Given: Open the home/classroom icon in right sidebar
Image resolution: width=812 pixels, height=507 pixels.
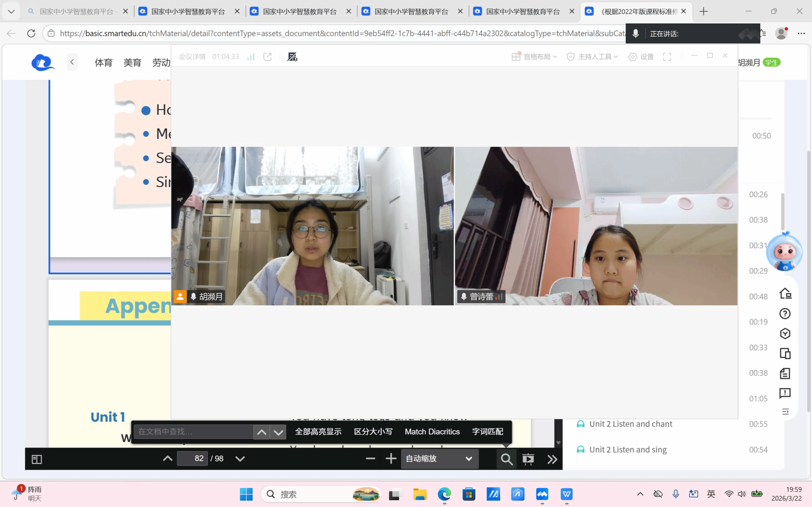Looking at the screenshot, I should (x=785, y=294).
